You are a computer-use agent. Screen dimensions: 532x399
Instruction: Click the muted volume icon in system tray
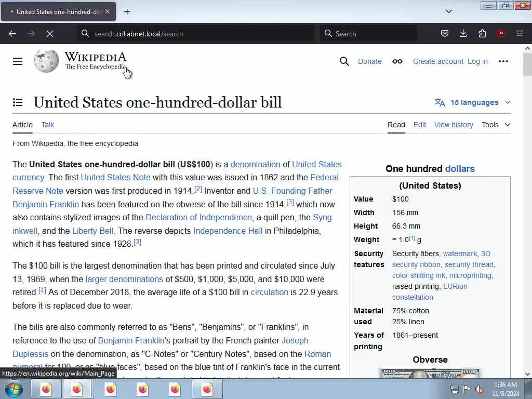(x=480, y=389)
